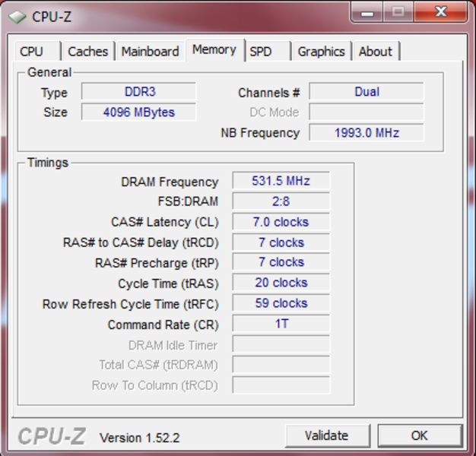Click the 7.0 clocks CAS Latency value
This screenshot has height=456, width=476.
click(x=281, y=222)
